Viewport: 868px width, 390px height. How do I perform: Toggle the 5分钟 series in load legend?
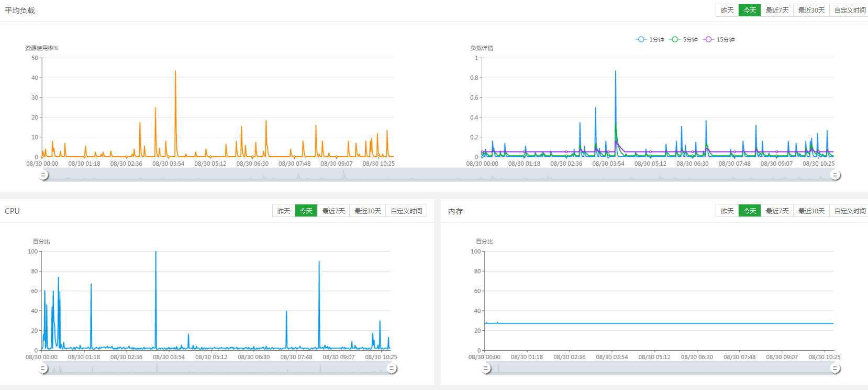point(683,39)
